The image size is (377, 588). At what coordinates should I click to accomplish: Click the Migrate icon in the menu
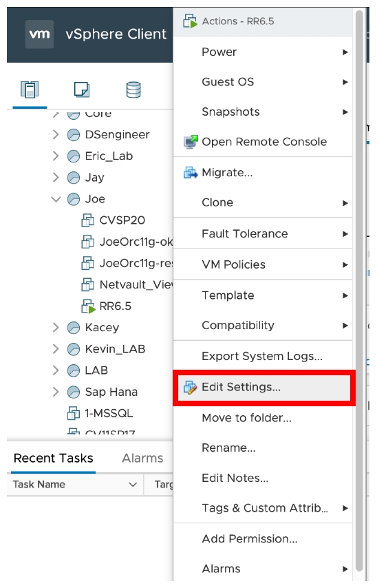191,173
